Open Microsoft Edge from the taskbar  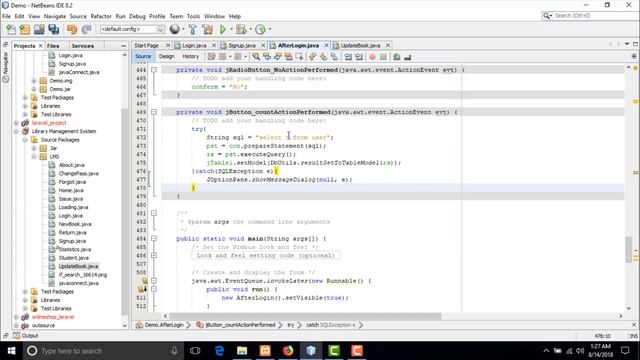pyautogui.click(x=219, y=351)
